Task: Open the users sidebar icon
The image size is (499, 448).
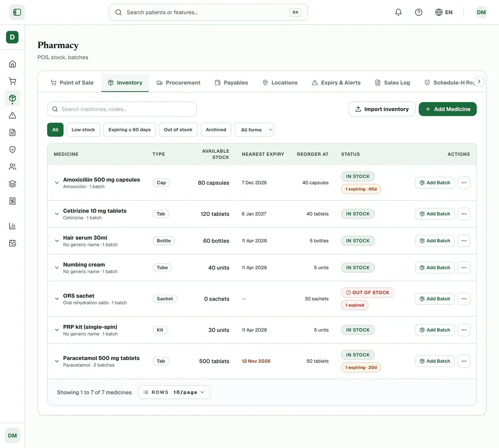Action: point(12,167)
